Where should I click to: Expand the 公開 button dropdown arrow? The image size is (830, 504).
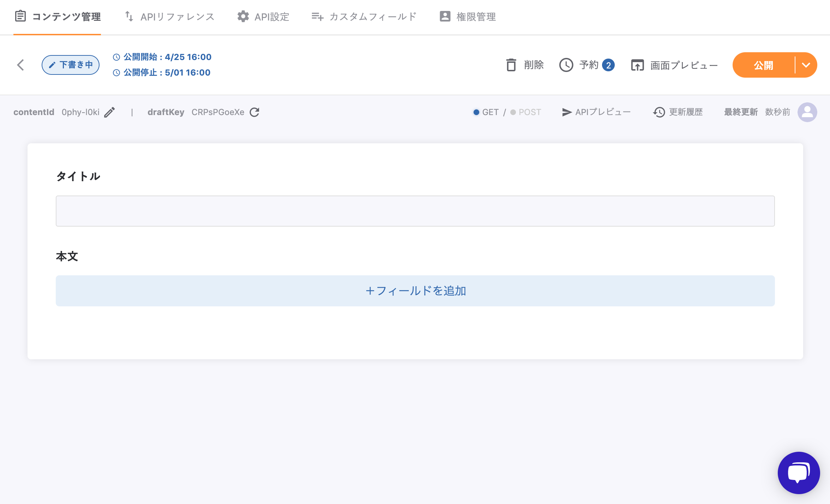[x=806, y=65]
